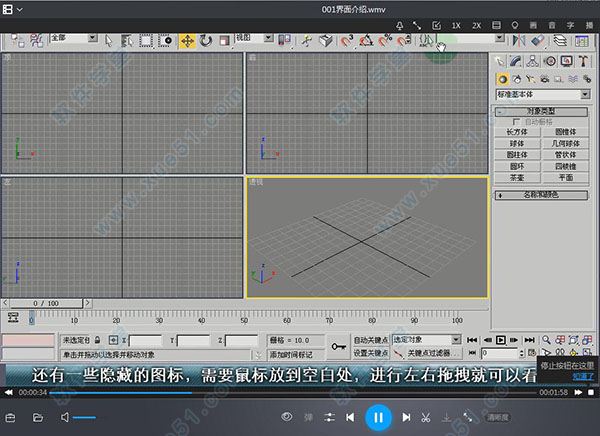Toggle 3D snaps magnet icon
600x436 pixels.
[x=347, y=41]
